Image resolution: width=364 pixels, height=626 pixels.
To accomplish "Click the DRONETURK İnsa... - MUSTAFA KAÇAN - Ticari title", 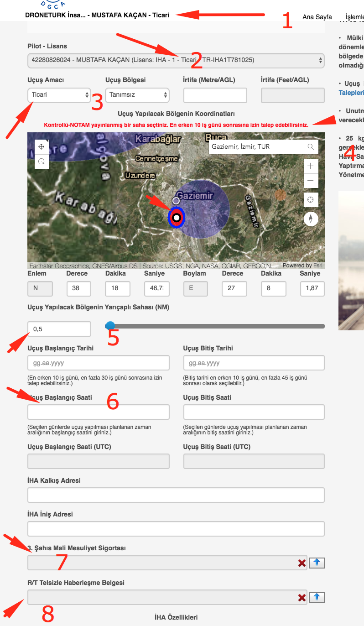I will pyautogui.click(x=97, y=15).
